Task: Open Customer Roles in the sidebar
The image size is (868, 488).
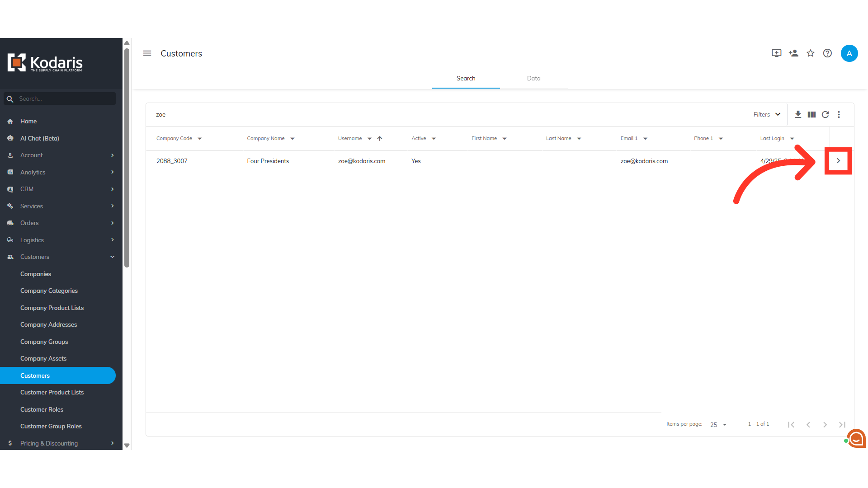Action: coord(42,409)
